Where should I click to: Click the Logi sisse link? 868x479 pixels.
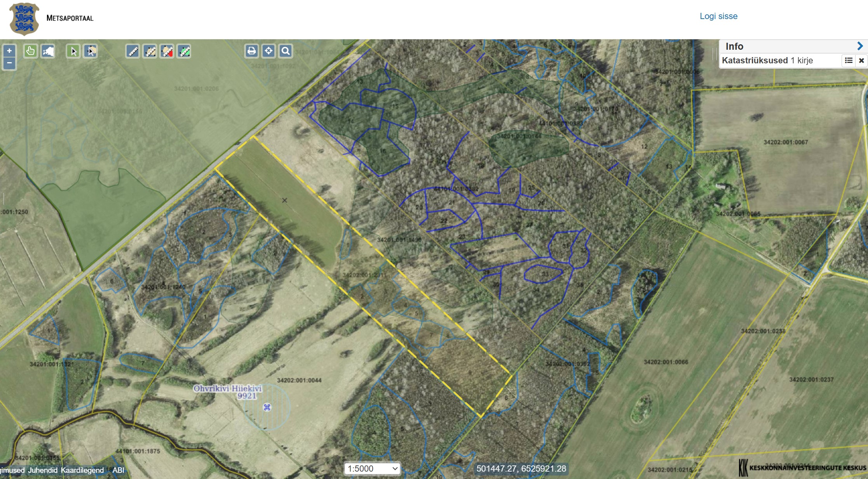coord(718,16)
